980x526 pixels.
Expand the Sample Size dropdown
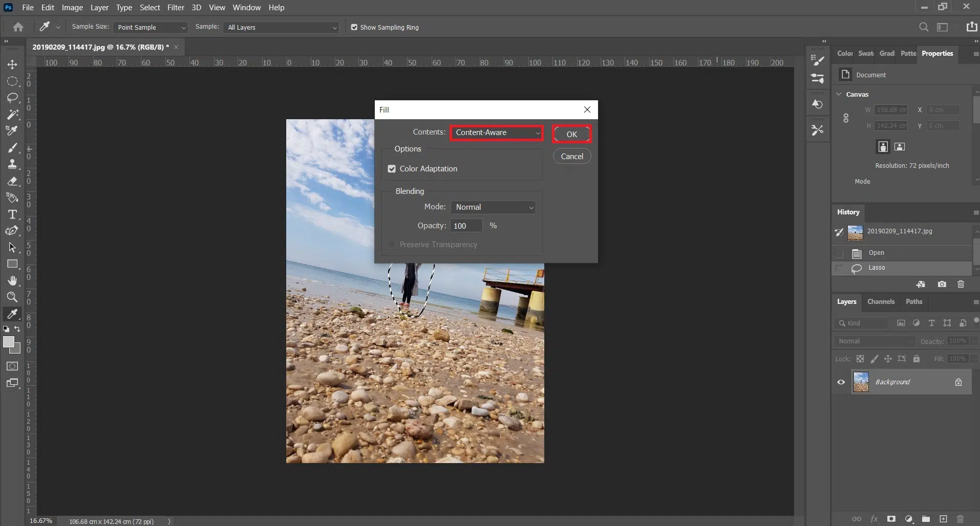pos(150,28)
